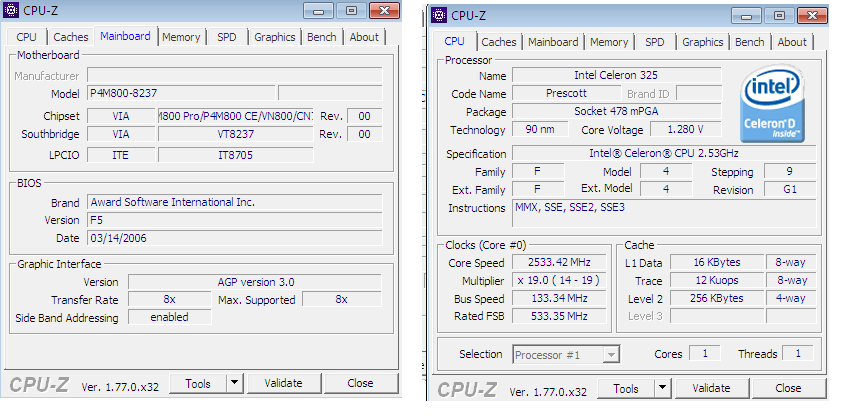The image size is (846, 420).
Task: Click the motherboard model P4M800-8237 field
Action: 181,93
